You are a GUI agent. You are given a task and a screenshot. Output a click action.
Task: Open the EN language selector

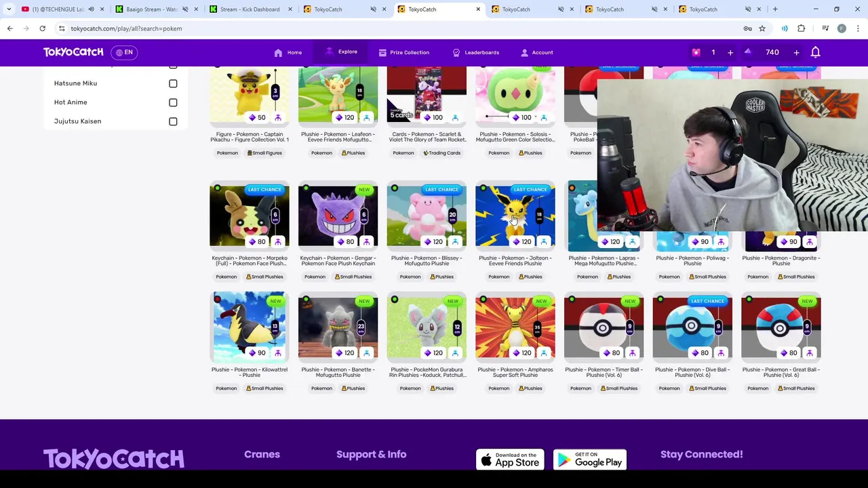[x=124, y=52]
